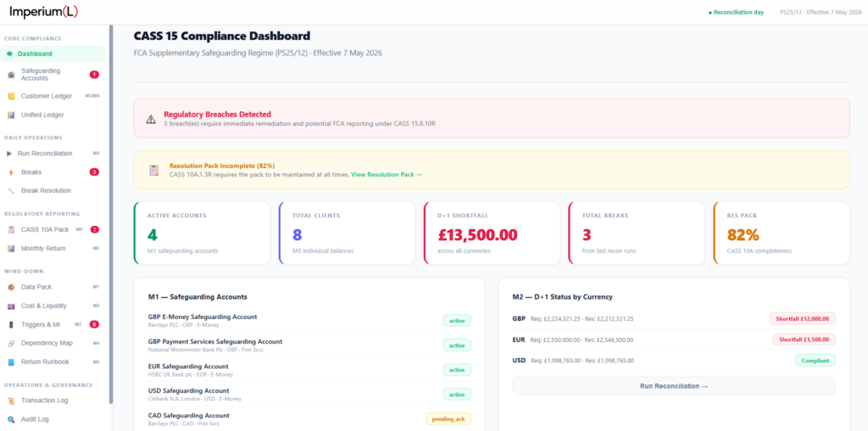Click the Data Pack box icon
868x431 pixels.
point(11,287)
